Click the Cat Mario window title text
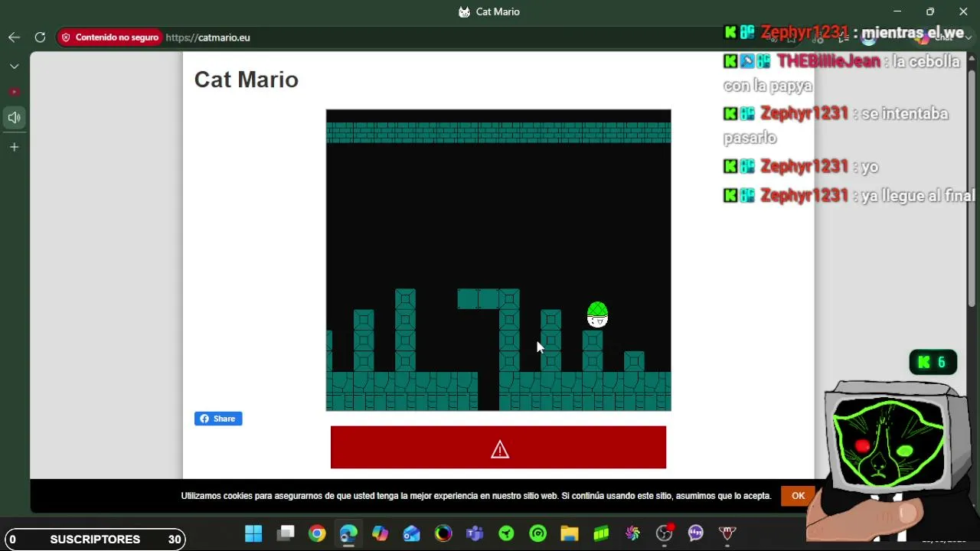 click(x=498, y=11)
